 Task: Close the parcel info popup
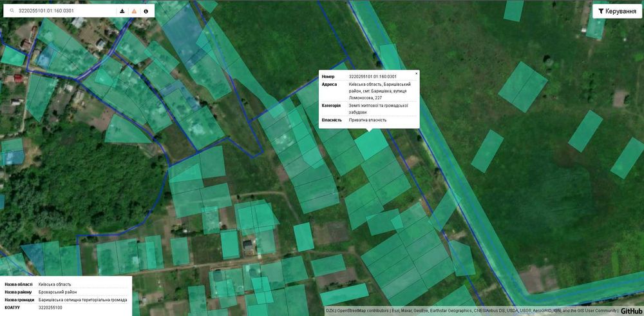coord(417,74)
